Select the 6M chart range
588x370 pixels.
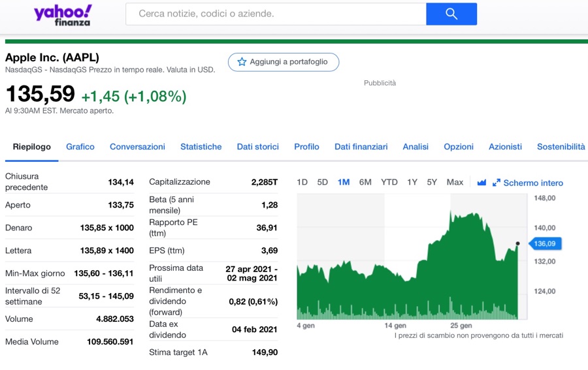pyautogui.click(x=365, y=182)
